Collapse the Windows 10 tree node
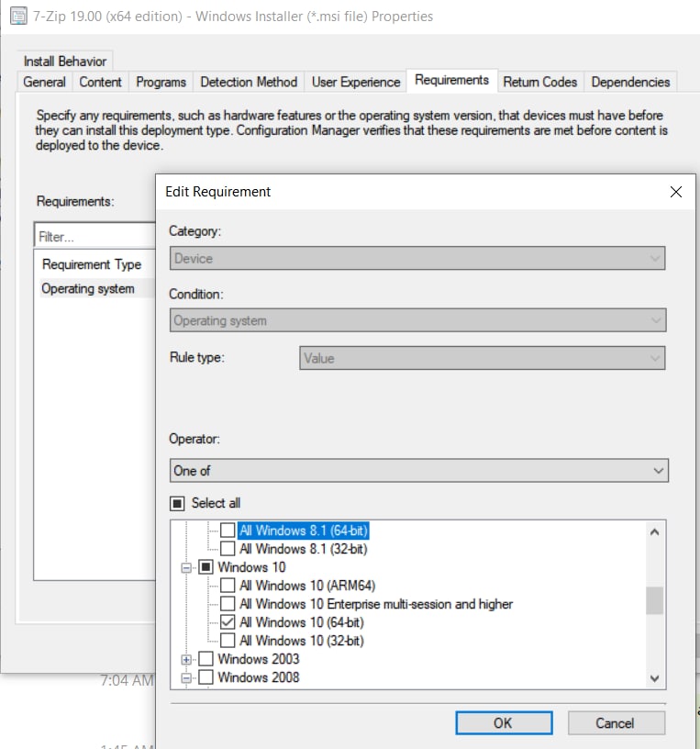The image size is (700, 749). coord(186,567)
